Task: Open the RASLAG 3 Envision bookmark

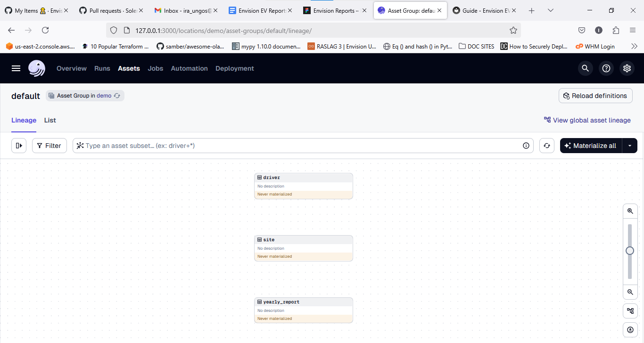Action: click(342, 46)
